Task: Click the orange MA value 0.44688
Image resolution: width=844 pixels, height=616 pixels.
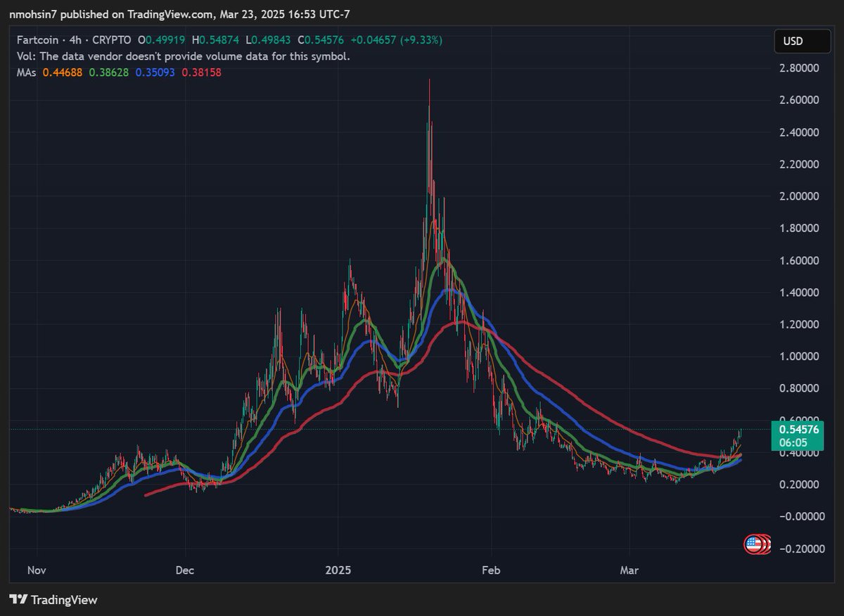Action: coord(63,72)
